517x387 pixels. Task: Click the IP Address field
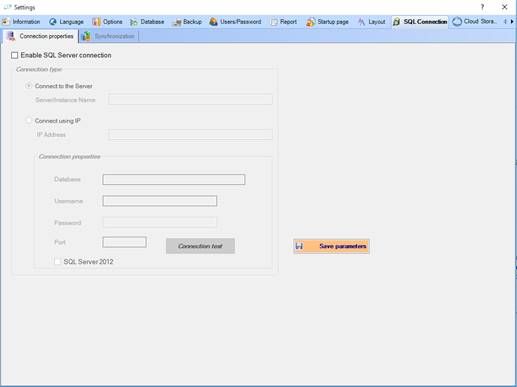(190, 134)
